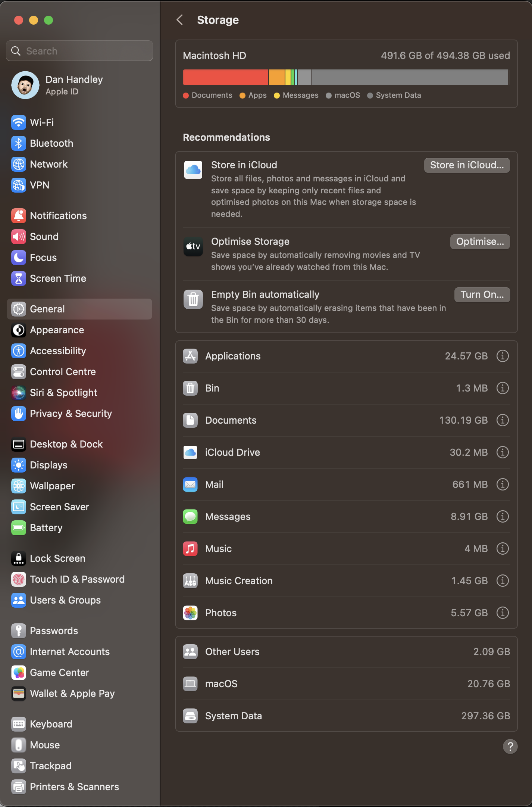Click the Sound speaker icon
The height and width of the screenshot is (807, 532).
[18, 236]
